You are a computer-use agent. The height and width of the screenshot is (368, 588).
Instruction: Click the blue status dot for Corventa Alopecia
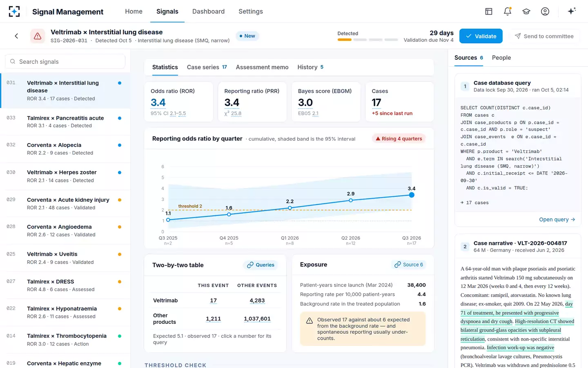[120, 145]
